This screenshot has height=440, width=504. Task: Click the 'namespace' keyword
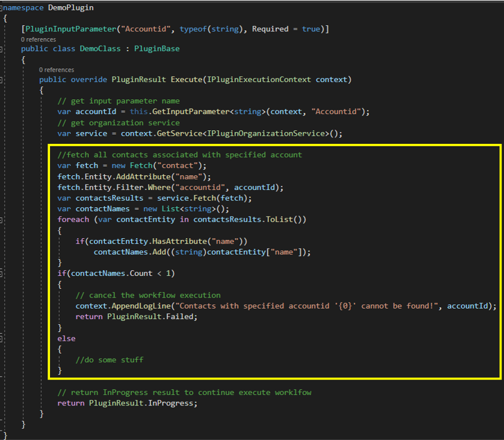[23, 7]
